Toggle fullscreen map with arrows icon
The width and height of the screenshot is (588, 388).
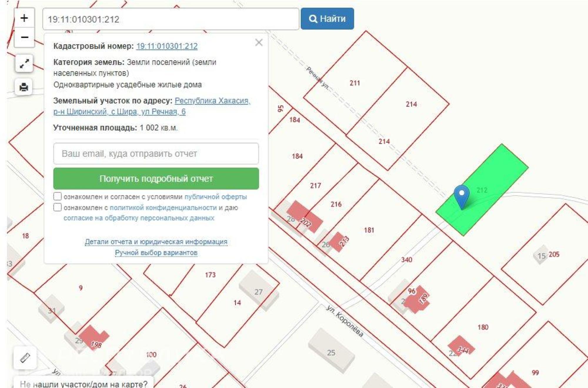point(24,63)
